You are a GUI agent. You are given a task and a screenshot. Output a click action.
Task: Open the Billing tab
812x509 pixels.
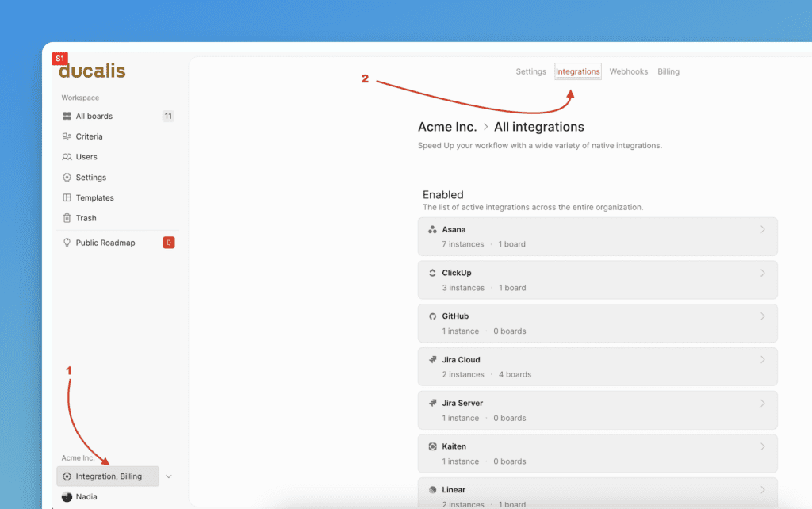668,71
